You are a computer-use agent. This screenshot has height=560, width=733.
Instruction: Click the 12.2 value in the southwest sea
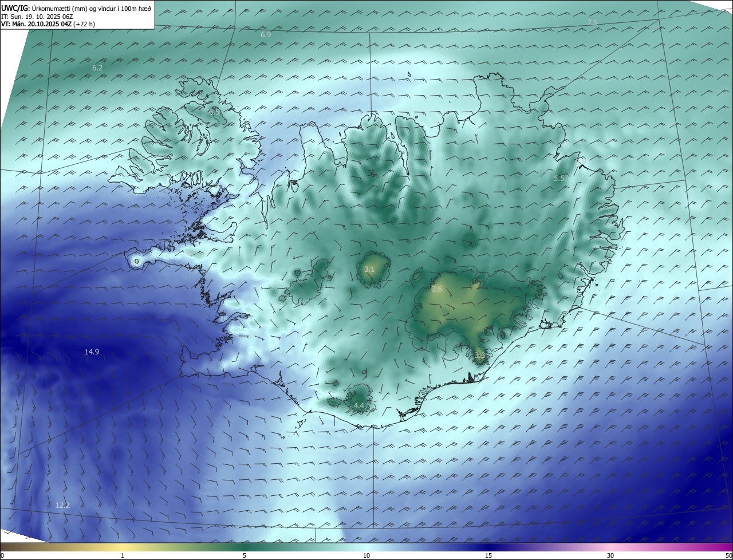62,506
